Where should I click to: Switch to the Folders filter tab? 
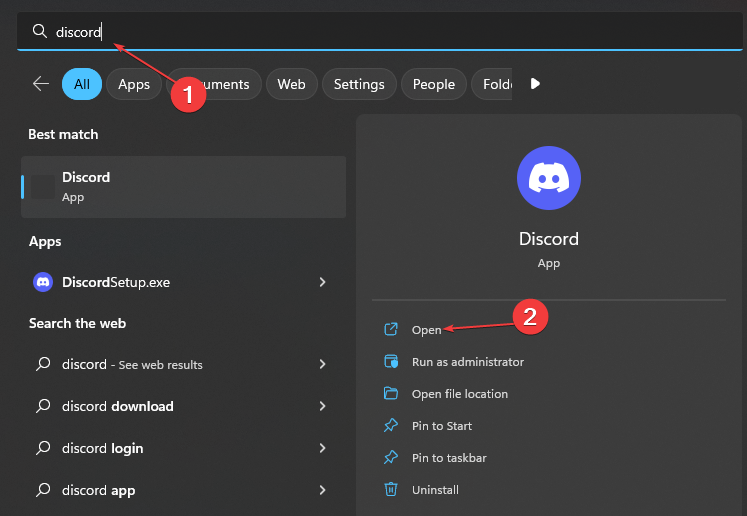(x=492, y=84)
